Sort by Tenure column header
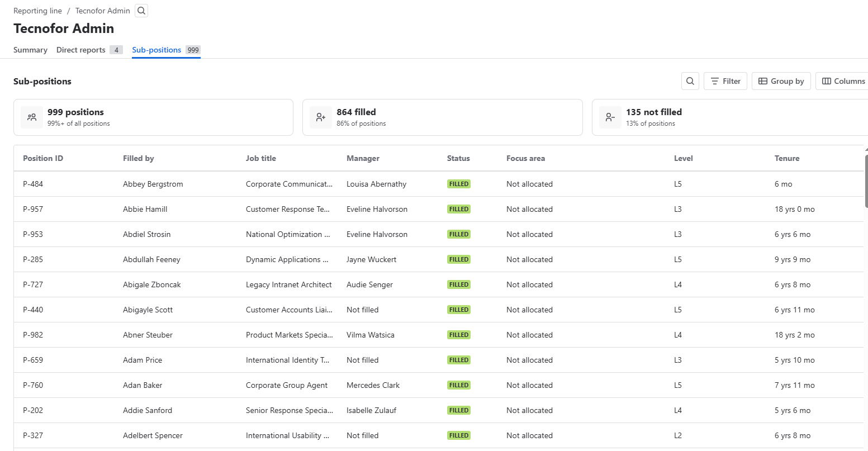Image resolution: width=868 pixels, height=451 pixels. (787, 158)
